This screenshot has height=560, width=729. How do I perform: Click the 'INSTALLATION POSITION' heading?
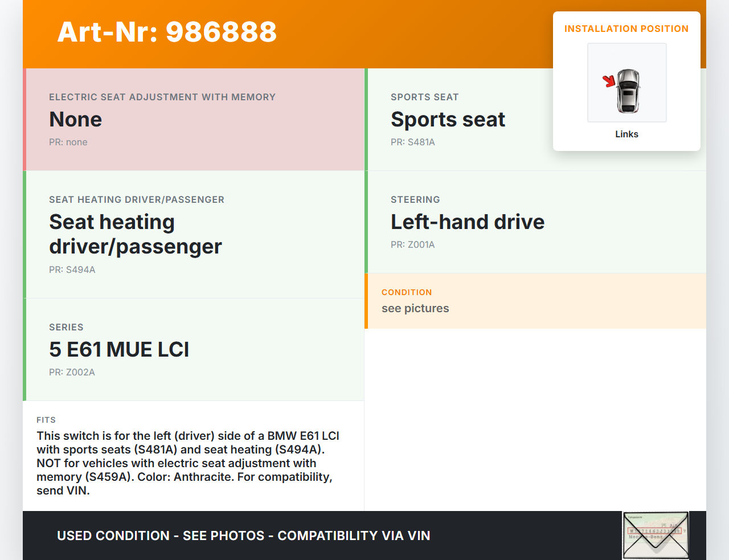click(626, 29)
